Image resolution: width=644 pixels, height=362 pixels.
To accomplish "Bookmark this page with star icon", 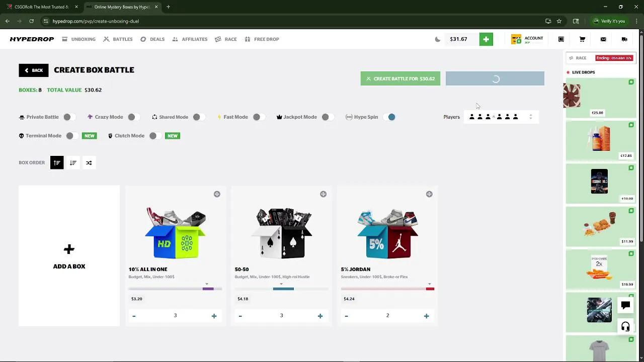I will click(x=559, y=21).
